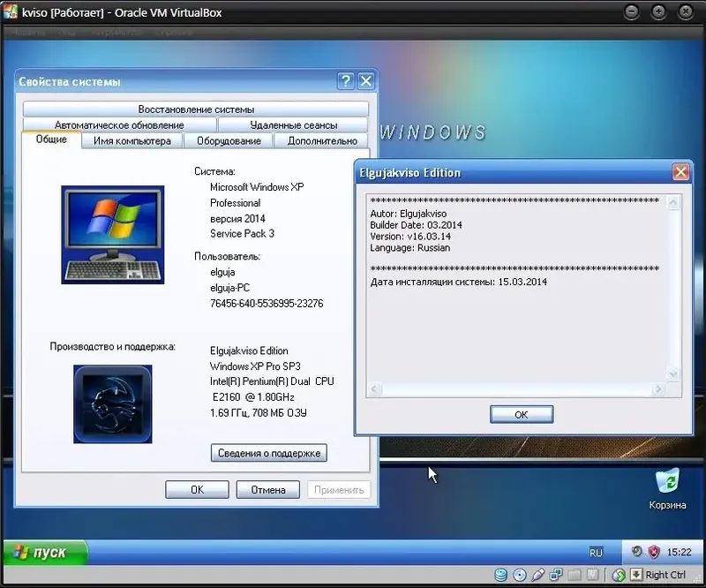Select the Удаленные сеансы tab
This screenshot has height=588, width=706.
294,124
